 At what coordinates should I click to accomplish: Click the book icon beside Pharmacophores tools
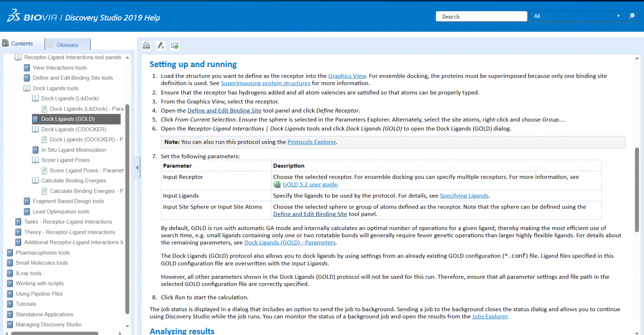point(10,253)
